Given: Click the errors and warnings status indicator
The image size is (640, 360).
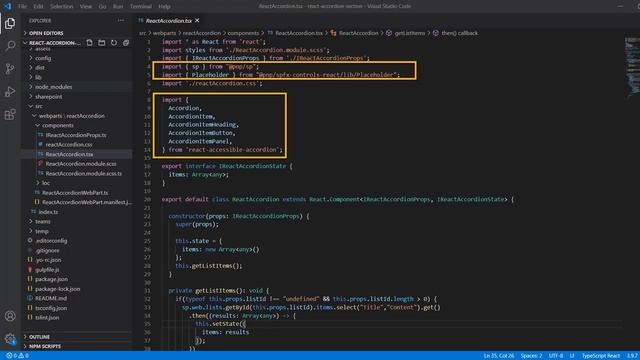Looking at the screenshot, I should (17, 356).
